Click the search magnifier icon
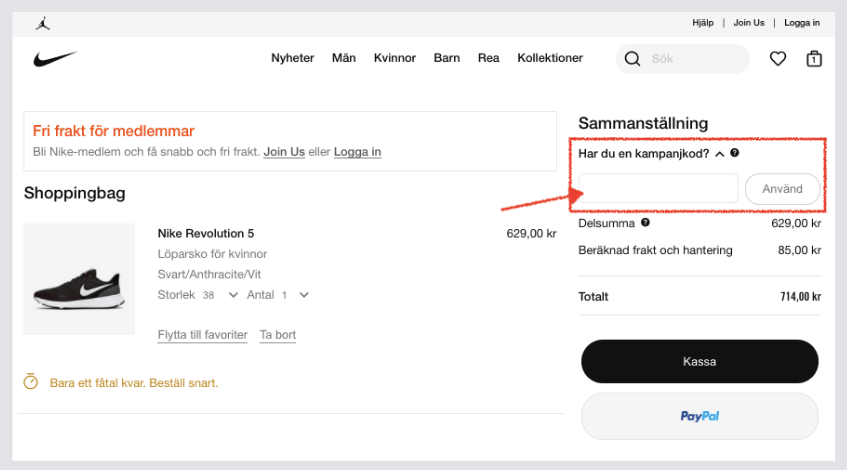This screenshot has height=470, width=847. tap(632, 58)
